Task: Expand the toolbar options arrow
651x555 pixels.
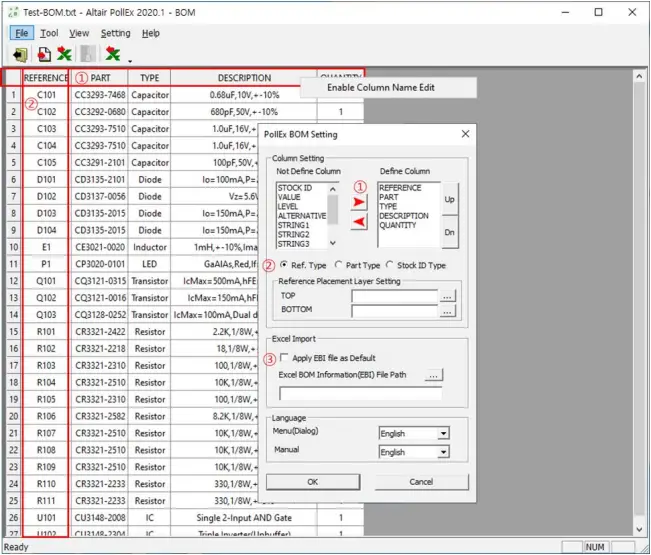Action: [128, 62]
